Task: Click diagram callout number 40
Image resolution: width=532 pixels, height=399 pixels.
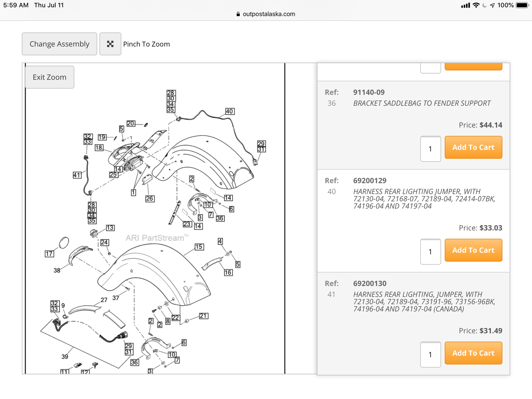Action: [x=230, y=111]
